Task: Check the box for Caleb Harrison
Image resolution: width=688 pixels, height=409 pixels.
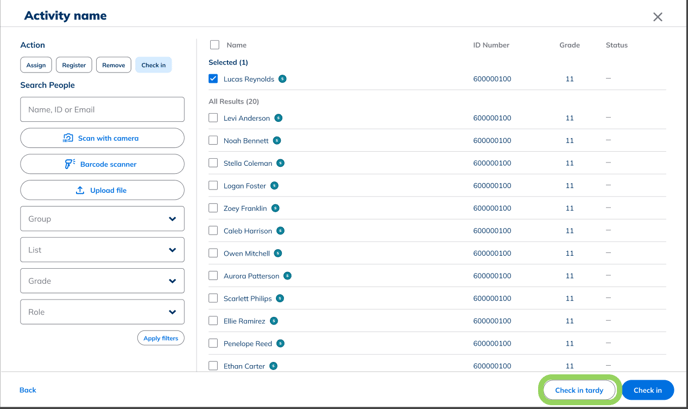Action: [213, 231]
